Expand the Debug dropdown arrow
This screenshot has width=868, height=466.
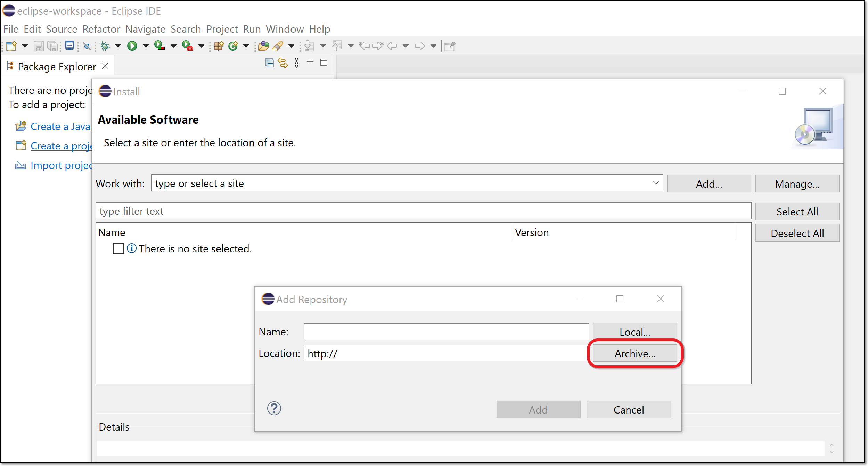click(118, 46)
